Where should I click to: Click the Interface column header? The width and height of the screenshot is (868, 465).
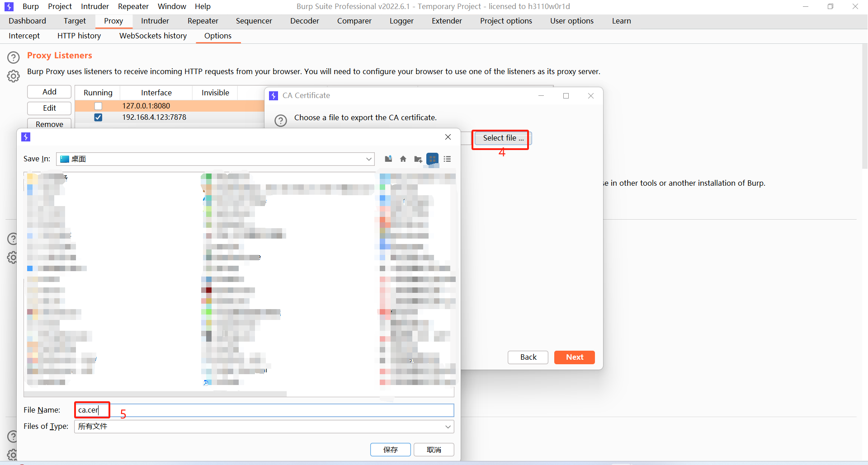(x=156, y=93)
